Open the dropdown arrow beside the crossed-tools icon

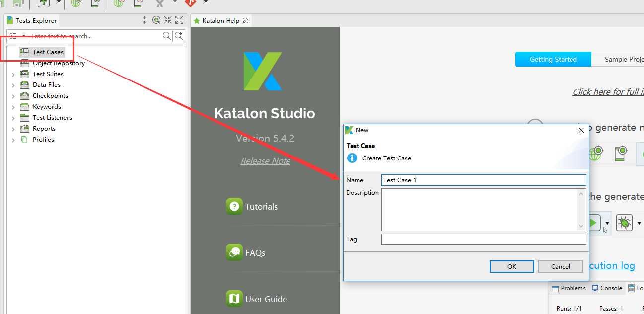tap(174, 2)
